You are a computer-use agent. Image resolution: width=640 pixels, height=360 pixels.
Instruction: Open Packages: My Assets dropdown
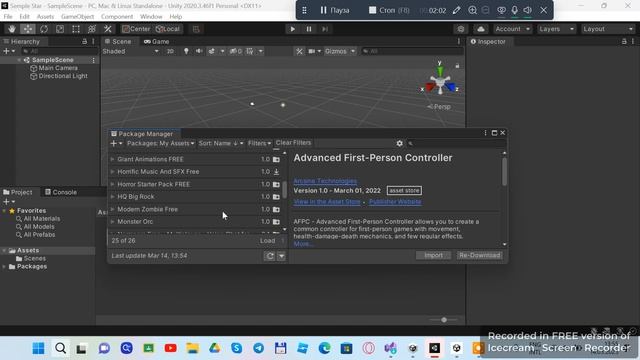pyautogui.click(x=160, y=144)
